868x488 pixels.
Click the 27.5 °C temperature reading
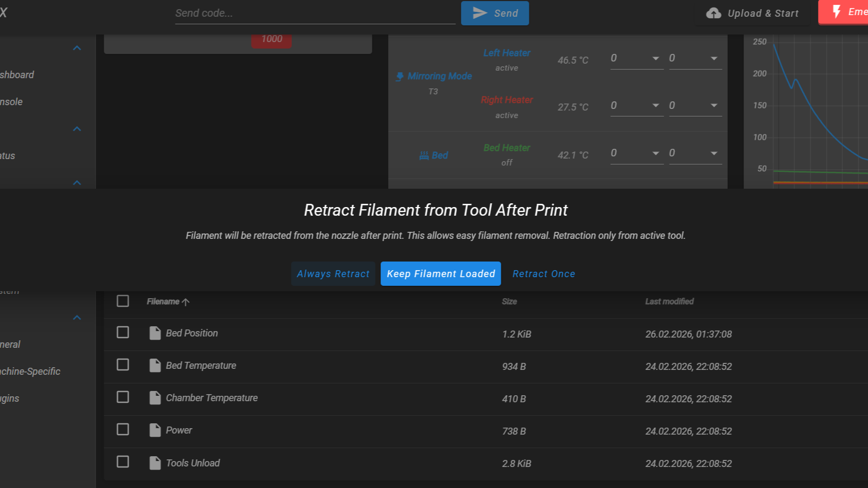pos(573,107)
